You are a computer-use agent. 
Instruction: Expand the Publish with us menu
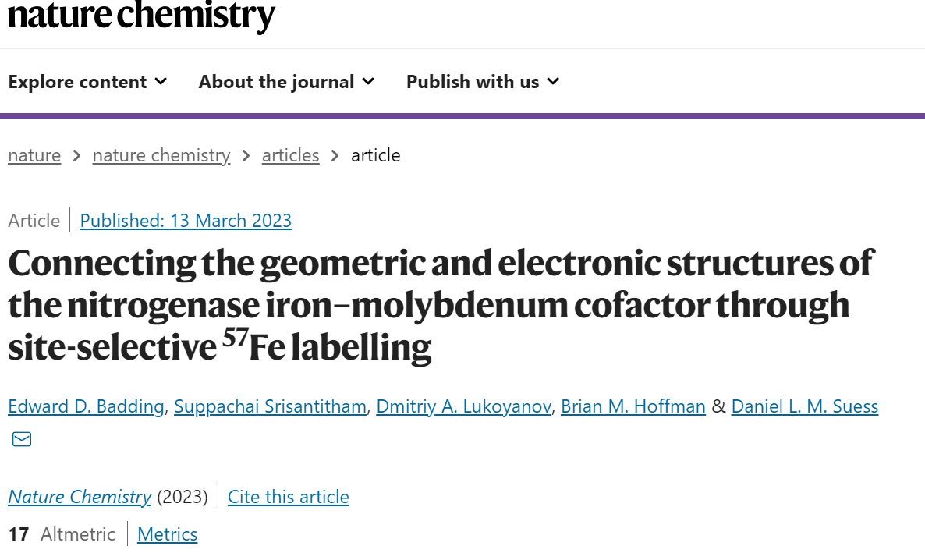tap(483, 81)
